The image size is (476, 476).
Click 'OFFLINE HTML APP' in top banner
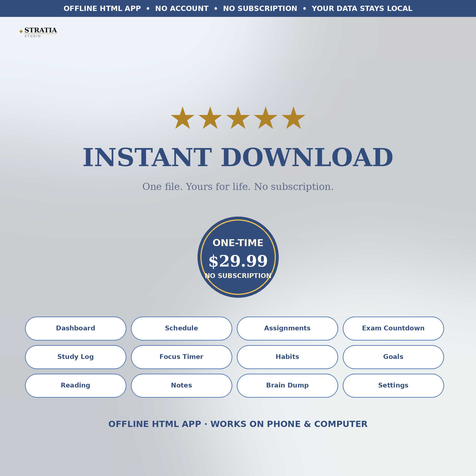102,9
